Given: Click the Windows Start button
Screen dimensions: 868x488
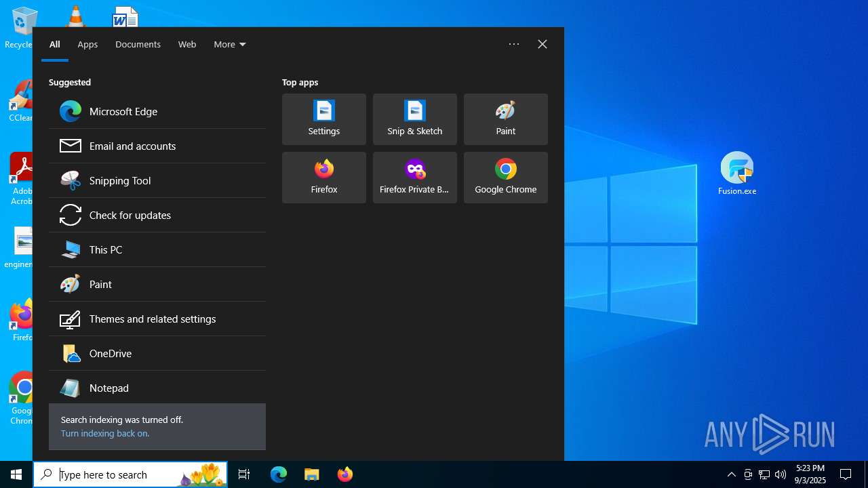Looking at the screenshot, I should coord(16,474).
